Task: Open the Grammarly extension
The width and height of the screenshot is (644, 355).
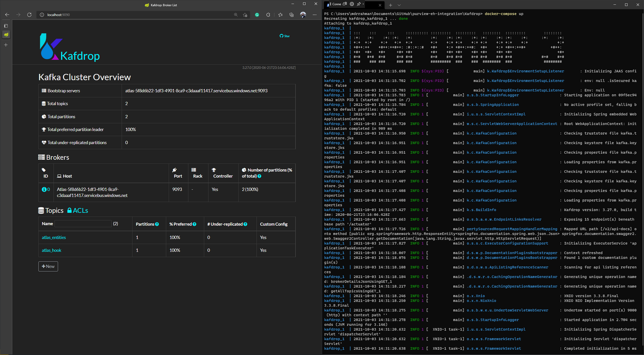Action: coord(257,15)
